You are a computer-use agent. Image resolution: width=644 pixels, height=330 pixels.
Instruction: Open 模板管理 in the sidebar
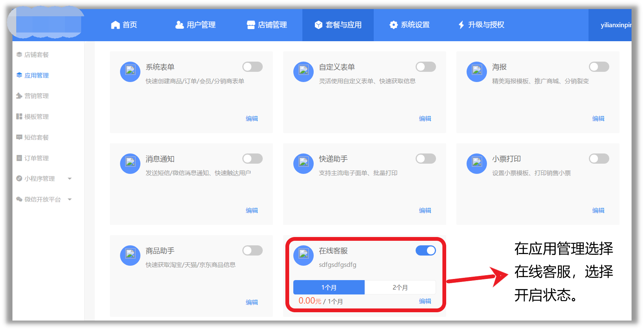click(x=37, y=117)
